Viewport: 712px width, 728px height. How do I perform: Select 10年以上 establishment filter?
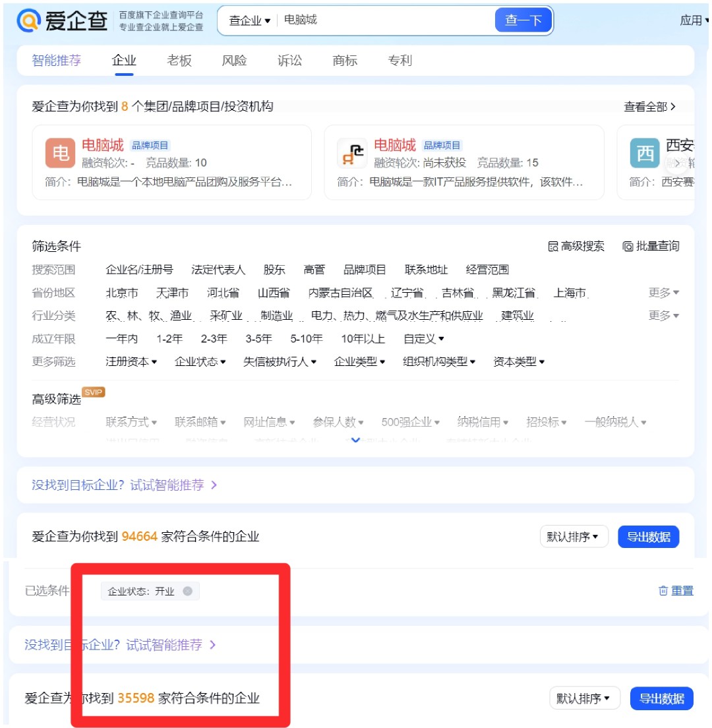coord(363,339)
